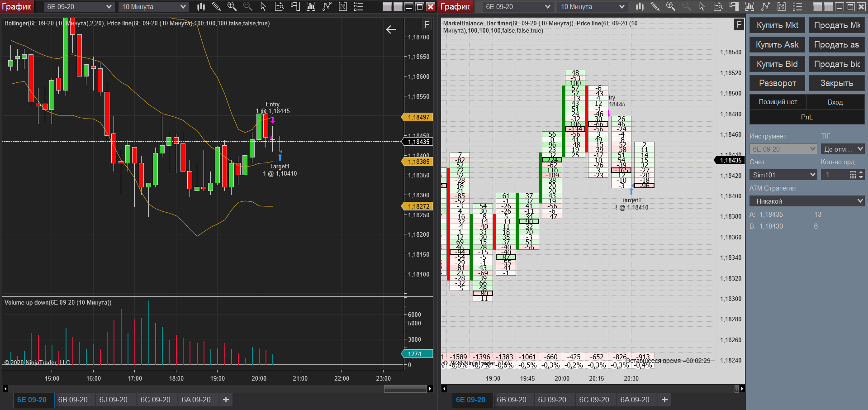The width and height of the screenshot is (868, 410).
Task: Open Data Series icon in right chart
Action: click(749, 6)
